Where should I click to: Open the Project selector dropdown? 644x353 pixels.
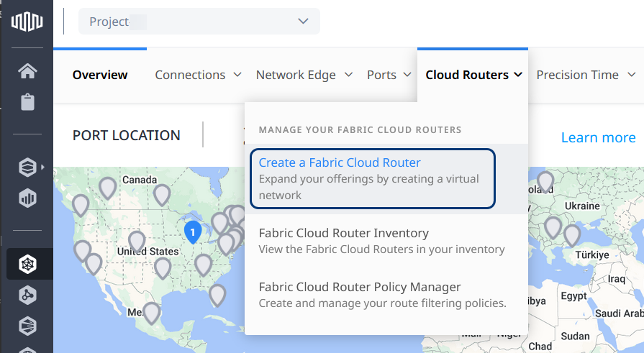point(199,22)
